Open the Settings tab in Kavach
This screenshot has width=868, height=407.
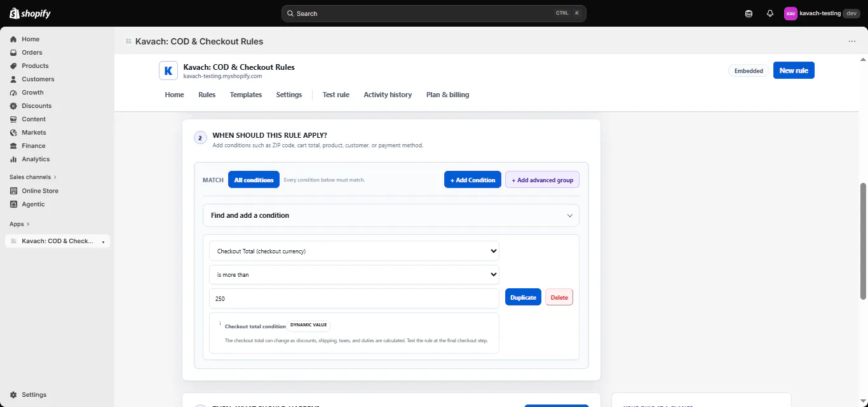coord(289,95)
